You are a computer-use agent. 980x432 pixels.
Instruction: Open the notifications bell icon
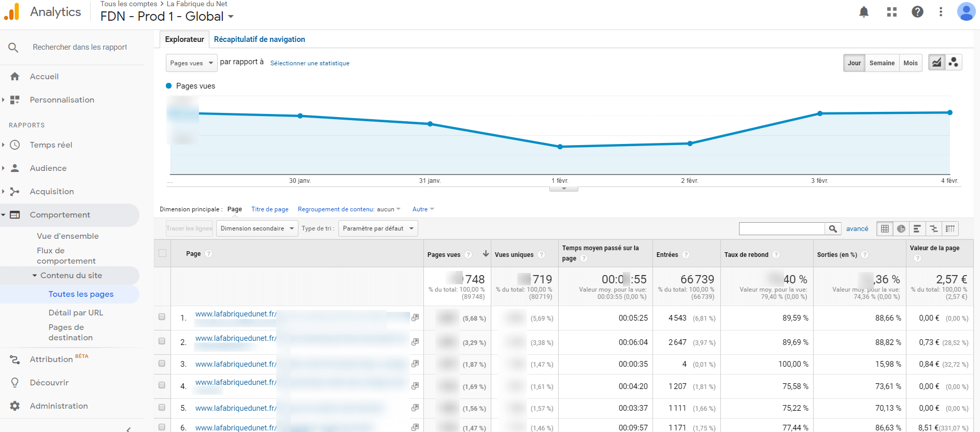click(x=863, y=12)
